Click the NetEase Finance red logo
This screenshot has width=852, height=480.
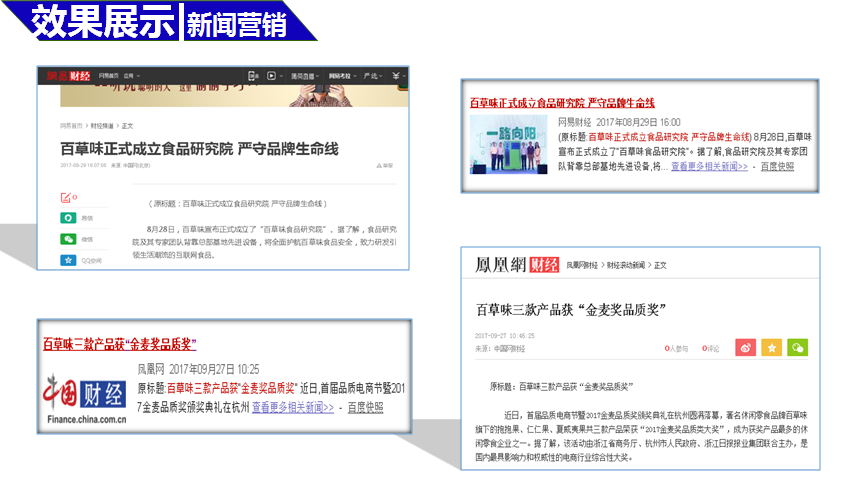(x=68, y=76)
